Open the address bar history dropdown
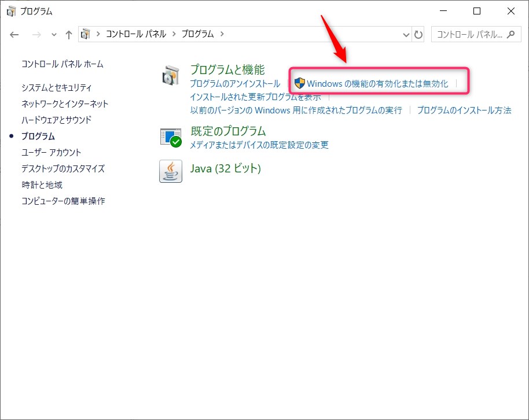 click(x=406, y=34)
